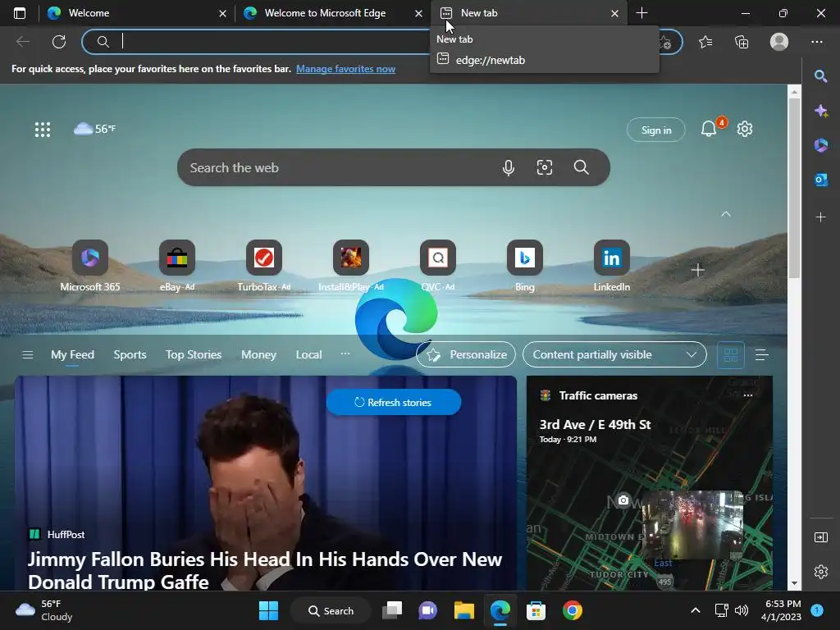
Task: Open LinkedIn quick link
Action: point(611,267)
